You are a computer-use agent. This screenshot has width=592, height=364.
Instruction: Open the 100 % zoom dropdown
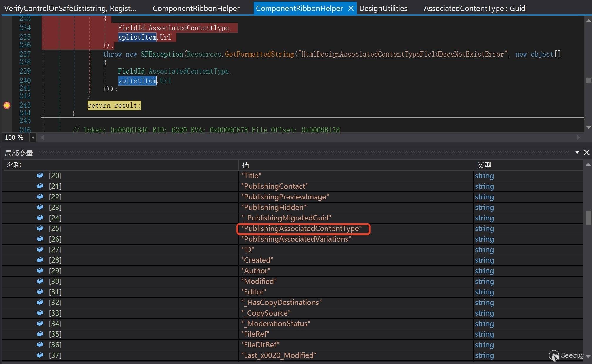33,137
